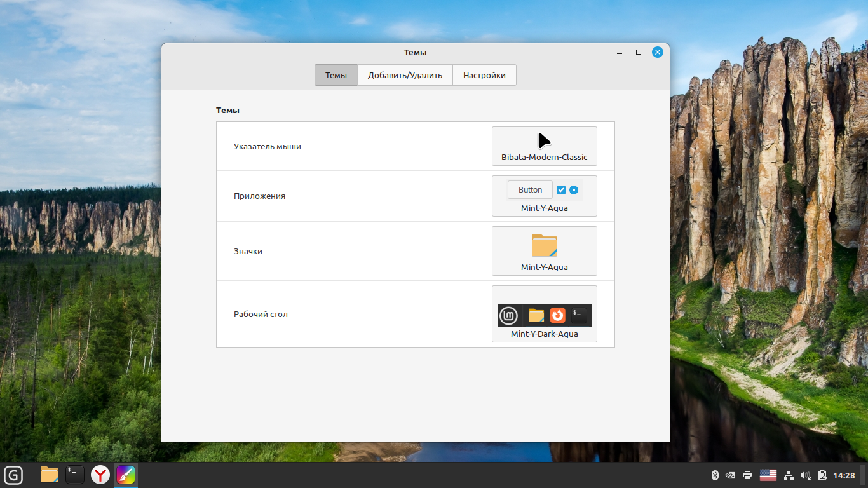Launch Yandex Browser from the taskbar
The width and height of the screenshot is (868, 488).
coord(100,475)
